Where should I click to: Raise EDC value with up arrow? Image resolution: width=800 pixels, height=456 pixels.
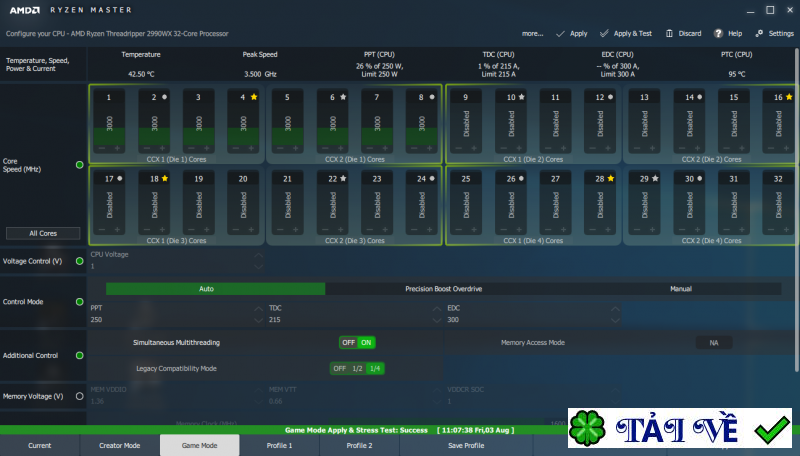pyautogui.click(x=615, y=309)
